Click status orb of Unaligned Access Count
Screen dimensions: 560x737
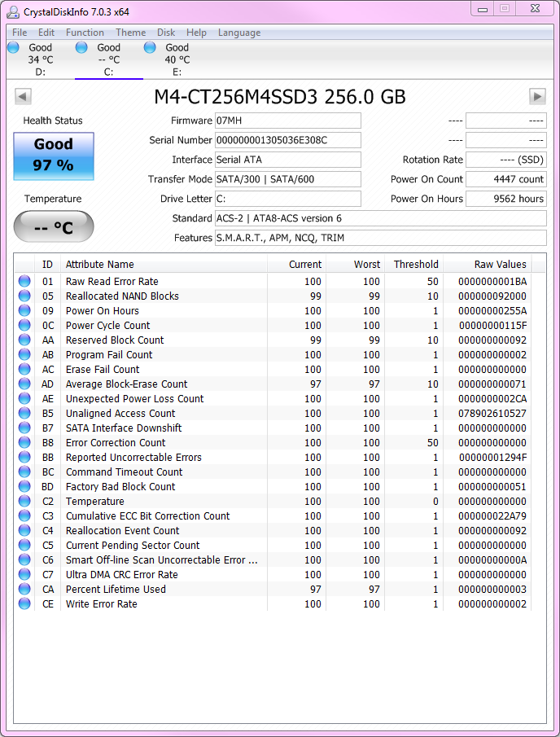click(x=24, y=413)
